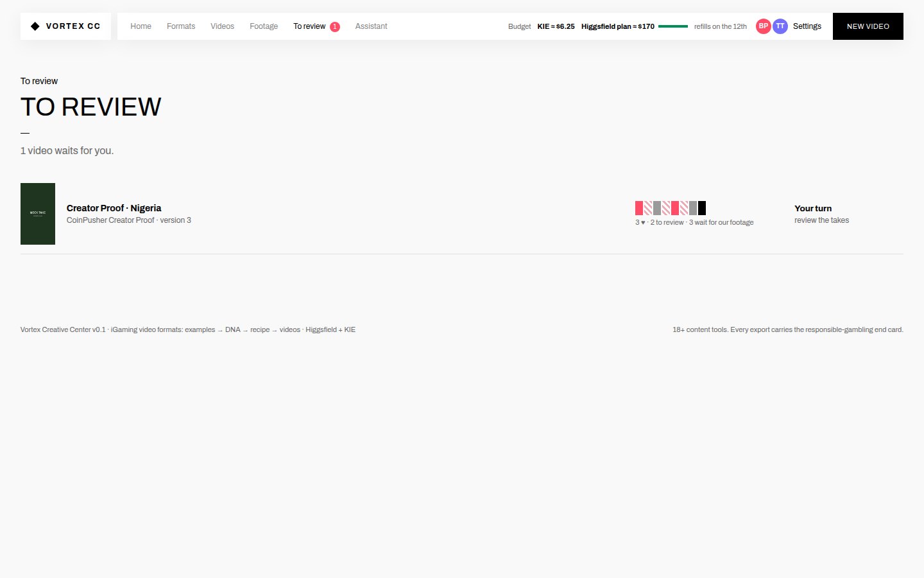924x578 pixels.
Task: Go to the Home tab
Action: coord(141,26)
